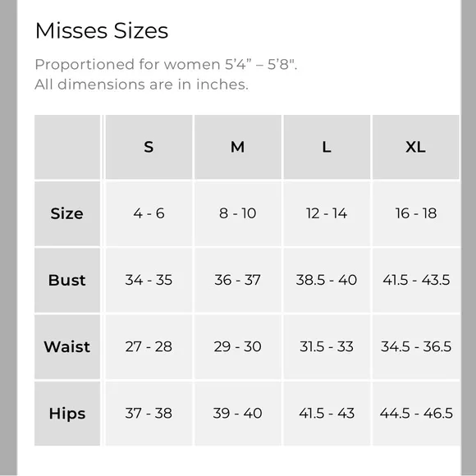Click the 34 - 35 bust cell
The height and width of the screenshot is (476, 476).
point(149,280)
